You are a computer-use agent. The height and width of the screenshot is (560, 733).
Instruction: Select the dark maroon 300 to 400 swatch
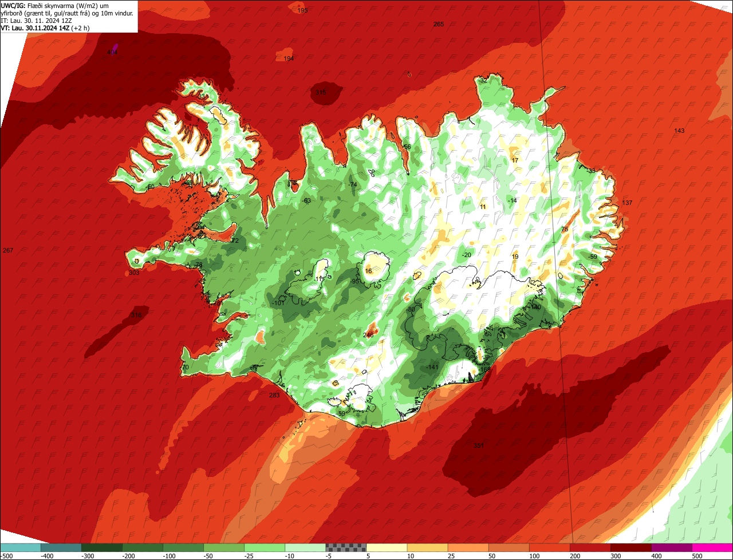(x=631, y=547)
